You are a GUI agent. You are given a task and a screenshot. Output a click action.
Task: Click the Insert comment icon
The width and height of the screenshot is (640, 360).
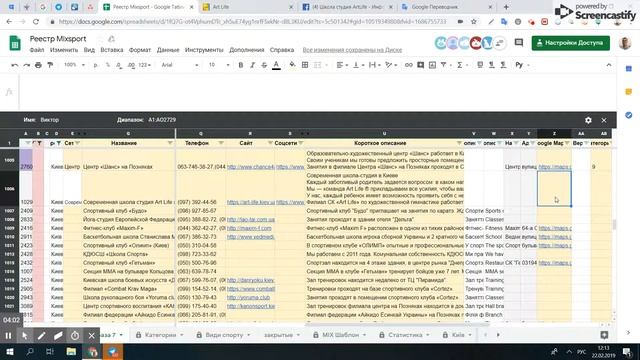coord(420,65)
